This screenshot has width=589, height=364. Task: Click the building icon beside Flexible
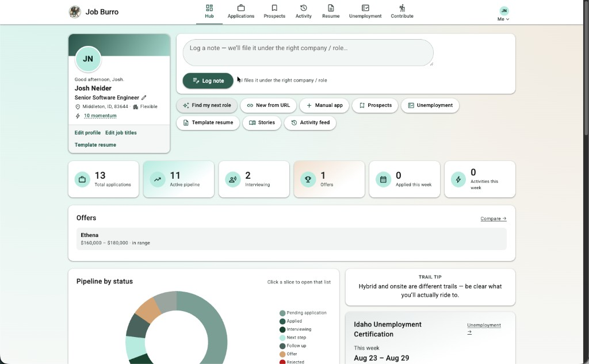[x=136, y=107]
